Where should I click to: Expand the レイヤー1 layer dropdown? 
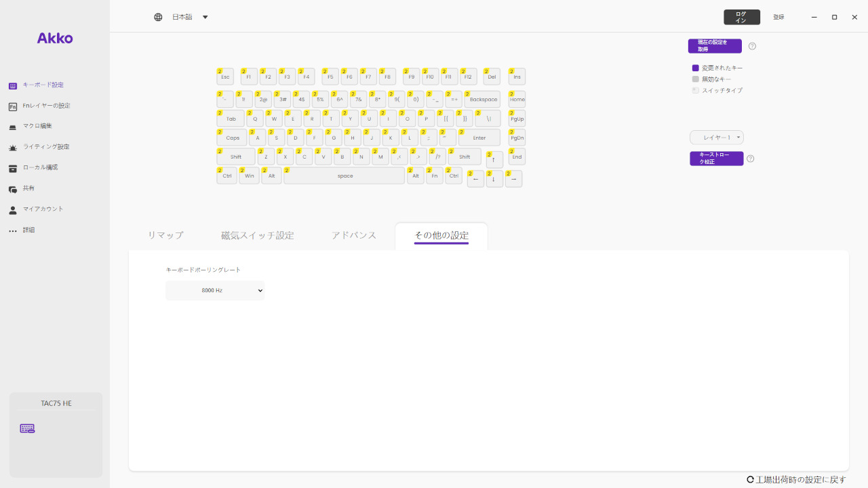click(x=717, y=138)
